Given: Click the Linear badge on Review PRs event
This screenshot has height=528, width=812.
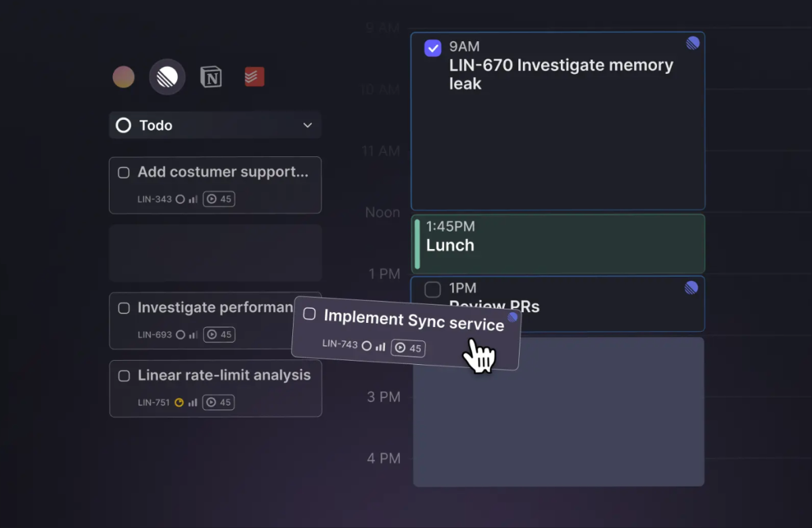Looking at the screenshot, I should coord(691,288).
